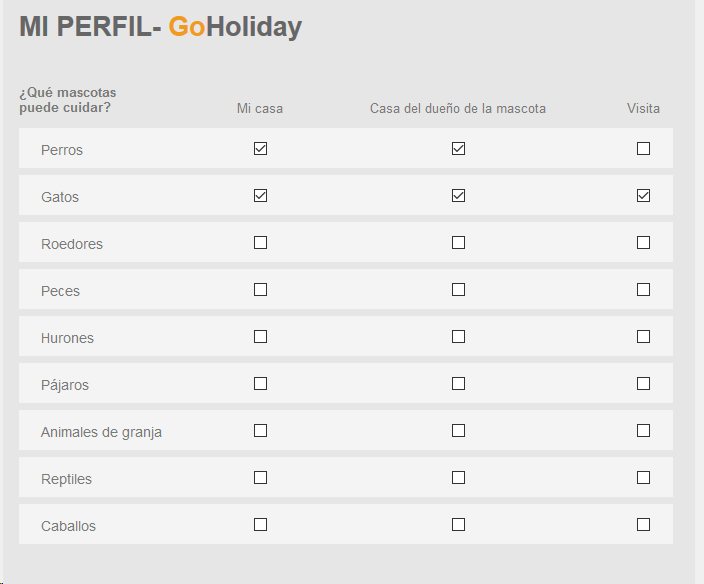Uncheck Gatos for Casa del dueño

tap(459, 196)
